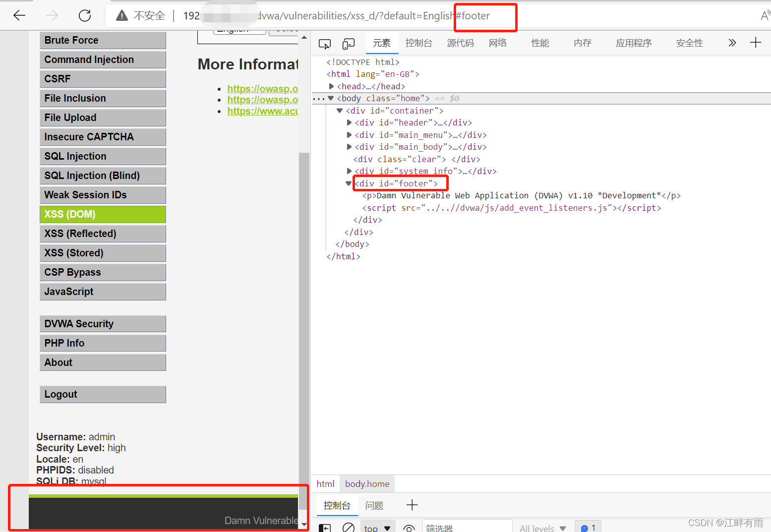Viewport: 771px width, 532px height.
Task: Open PHP Info page
Action: point(103,343)
